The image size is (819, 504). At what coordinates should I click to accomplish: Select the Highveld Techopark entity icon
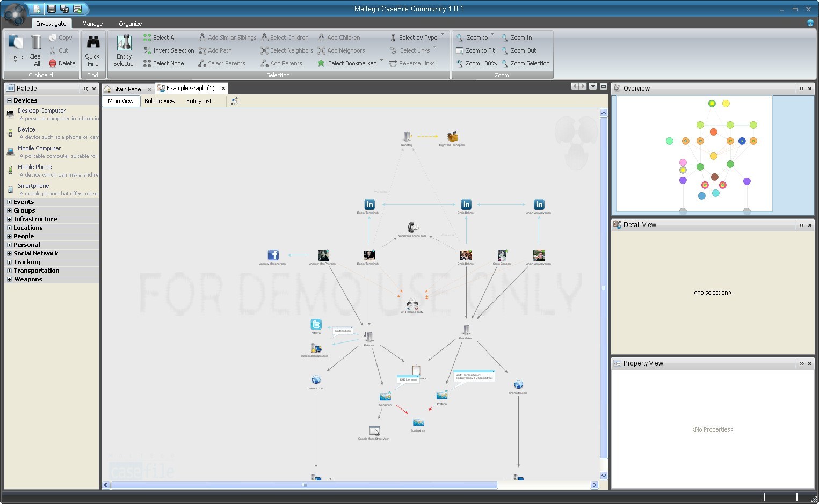point(452,136)
